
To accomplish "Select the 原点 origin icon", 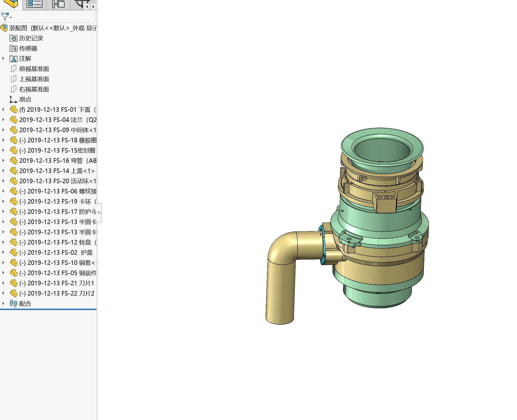I will click(13, 99).
